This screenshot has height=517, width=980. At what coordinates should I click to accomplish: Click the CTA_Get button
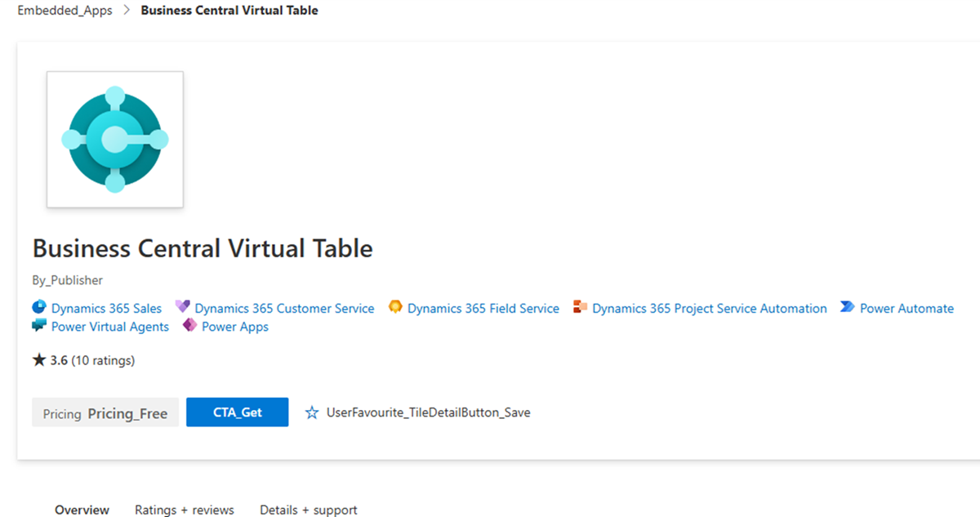click(x=237, y=412)
